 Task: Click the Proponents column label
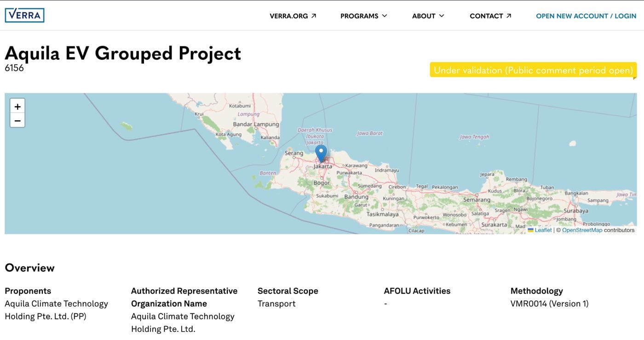point(28,291)
